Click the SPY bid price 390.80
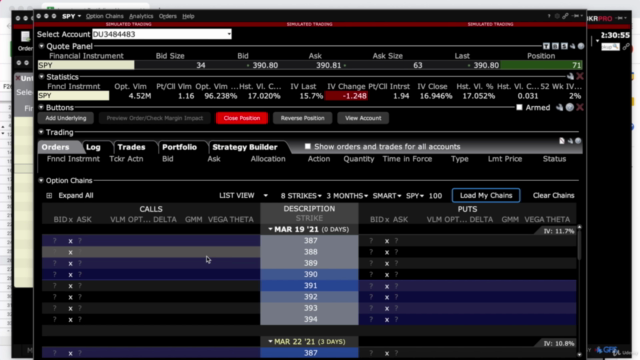This screenshot has width=640, height=360. click(265, 65)
